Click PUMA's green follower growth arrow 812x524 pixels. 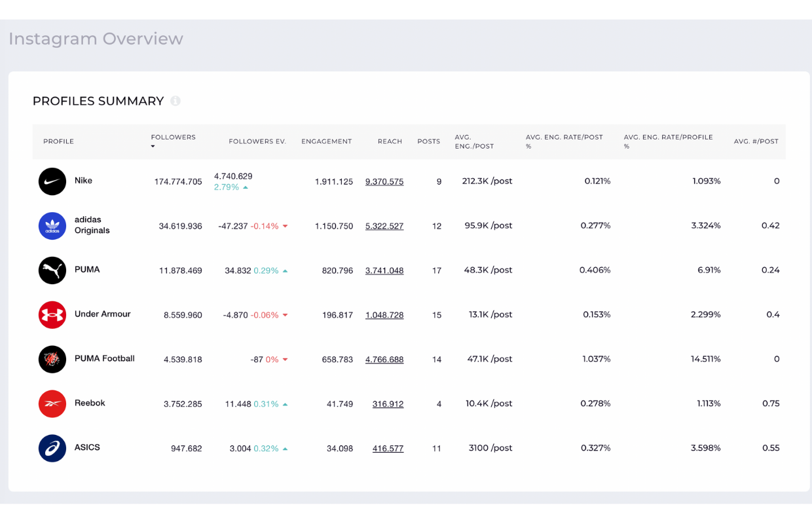point(286,271)
